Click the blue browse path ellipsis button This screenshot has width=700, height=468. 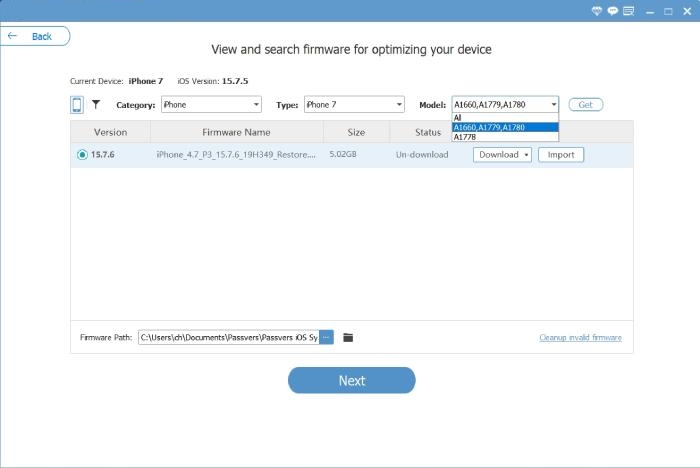pos(326,338)
